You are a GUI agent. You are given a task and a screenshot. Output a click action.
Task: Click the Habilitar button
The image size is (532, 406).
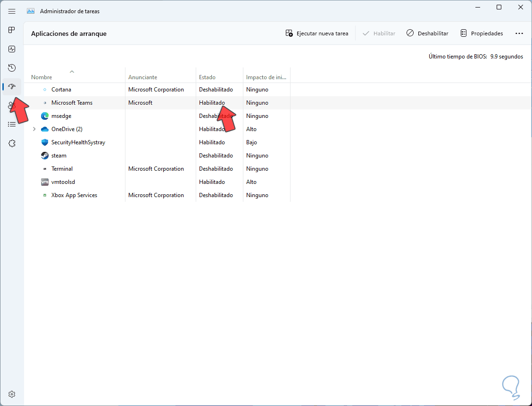(379, 33)
